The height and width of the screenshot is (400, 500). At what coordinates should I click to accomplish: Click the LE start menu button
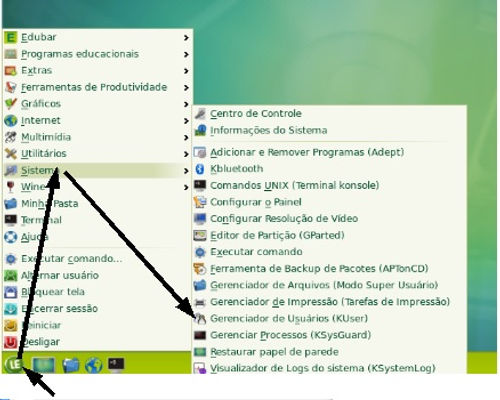pyautogui.click(x=14, y=365)
